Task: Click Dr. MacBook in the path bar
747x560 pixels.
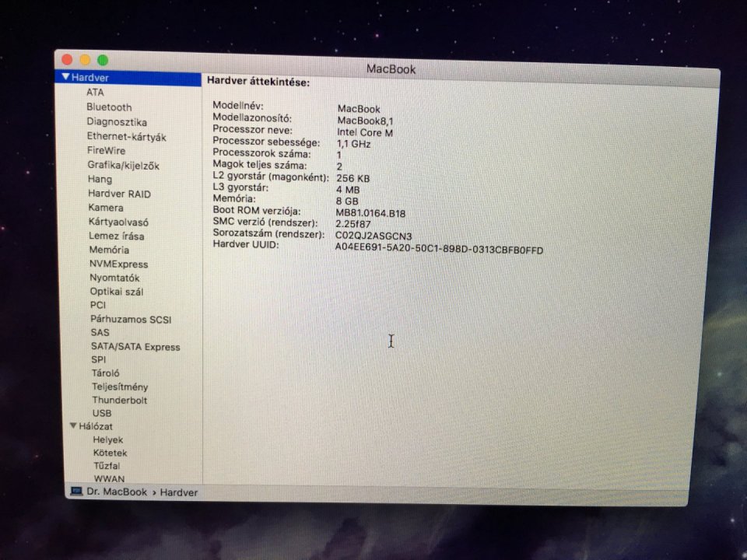Action: [x=117, y=492]
